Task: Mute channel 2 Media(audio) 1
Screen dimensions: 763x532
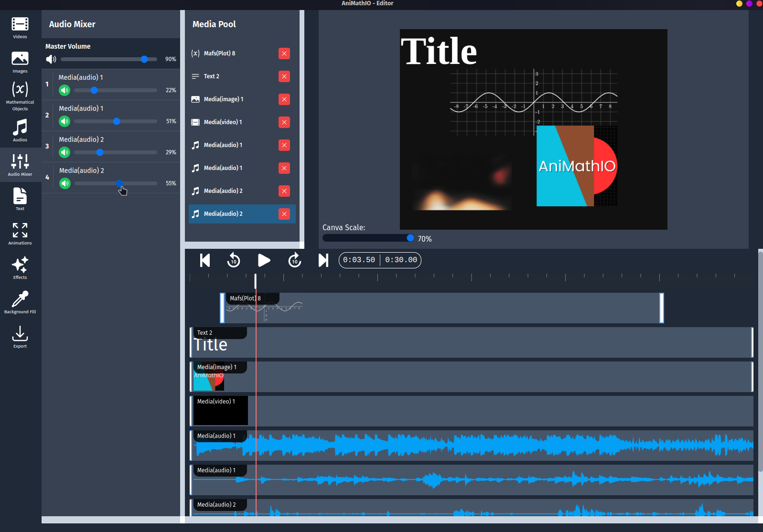Action: pos(64,121)
